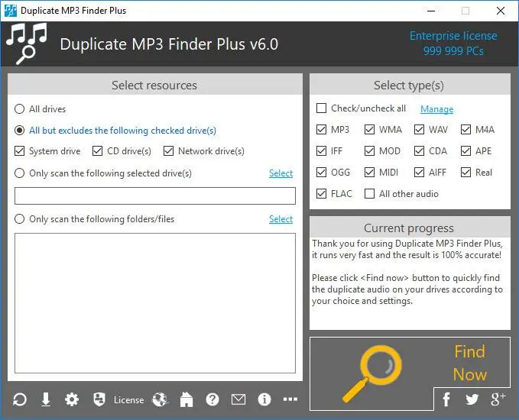The image size is (519, 420).
Task: Open settings via the gear icon
Action: click(72, 399)
